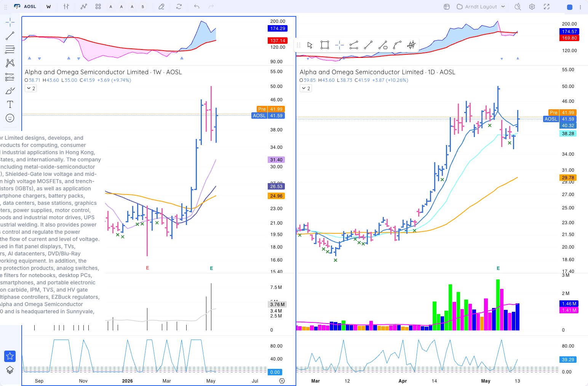Viewport: 588px width, 386px height.
Task: Click the 29.78 orange moving average label
Action: pos(568,178)
